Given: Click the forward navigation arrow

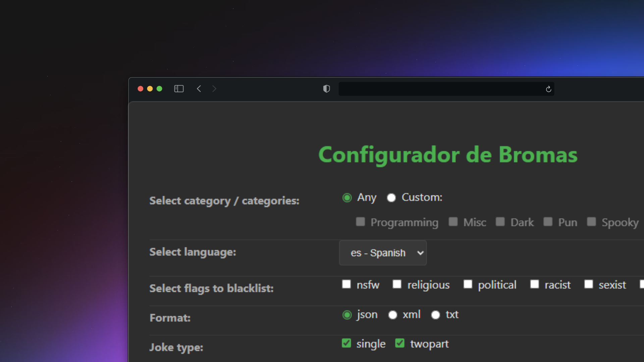Looking at the screenshot, I should click(x=214, y=89).
